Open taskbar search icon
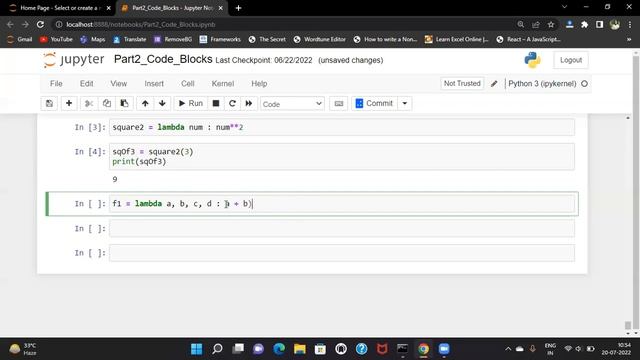Screen dimensions: 640x360 click(217, 349)
